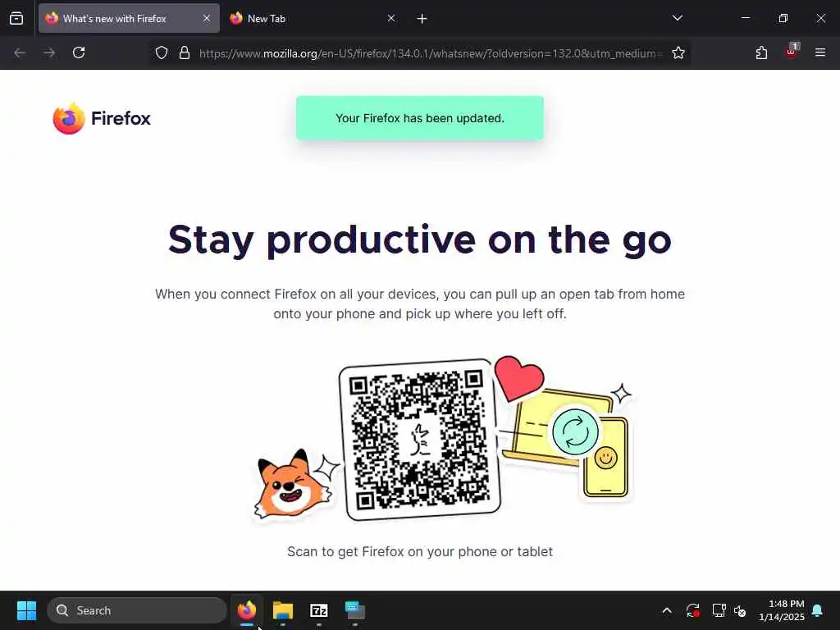Open the Firefox application hamburger menu

(x=820, y=52)
